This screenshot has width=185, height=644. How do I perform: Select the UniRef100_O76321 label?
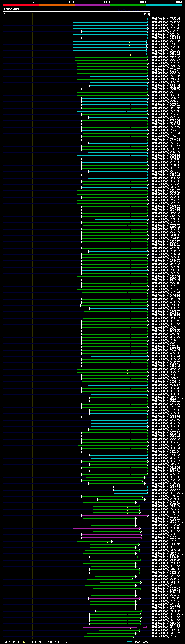(166, 519)
